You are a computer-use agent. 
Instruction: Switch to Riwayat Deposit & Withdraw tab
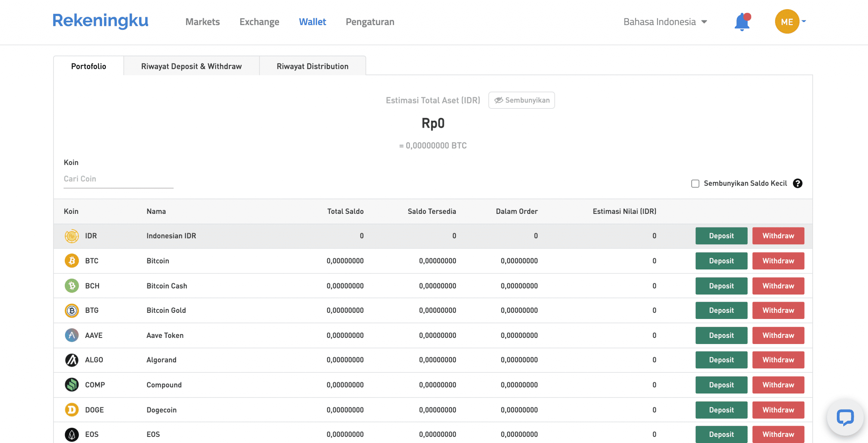[x=191, y=65]
